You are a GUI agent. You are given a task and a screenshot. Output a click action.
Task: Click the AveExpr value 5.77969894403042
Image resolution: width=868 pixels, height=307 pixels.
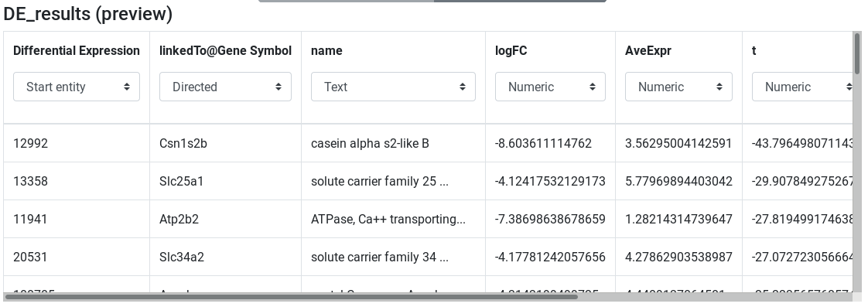(x=678, y=182)
